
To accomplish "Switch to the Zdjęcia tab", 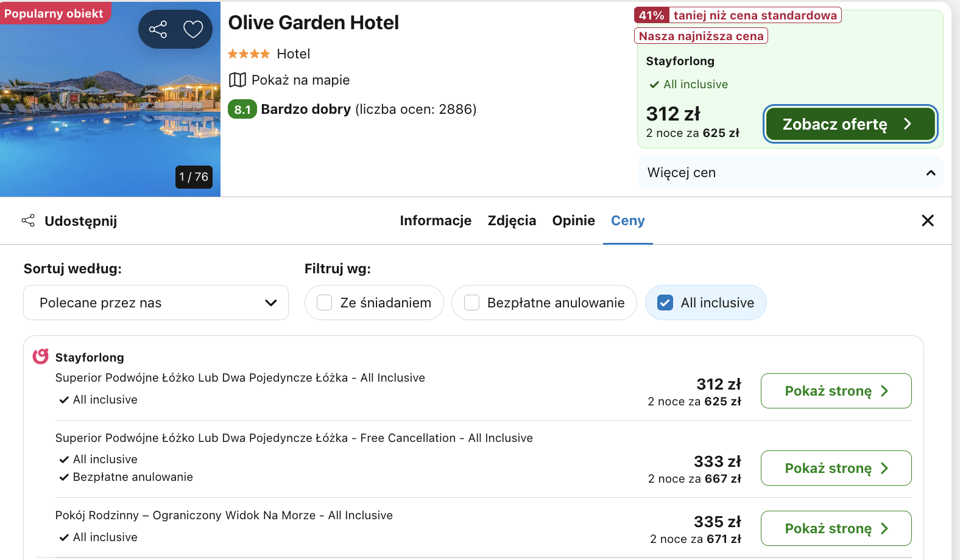I will coord(512,220).
